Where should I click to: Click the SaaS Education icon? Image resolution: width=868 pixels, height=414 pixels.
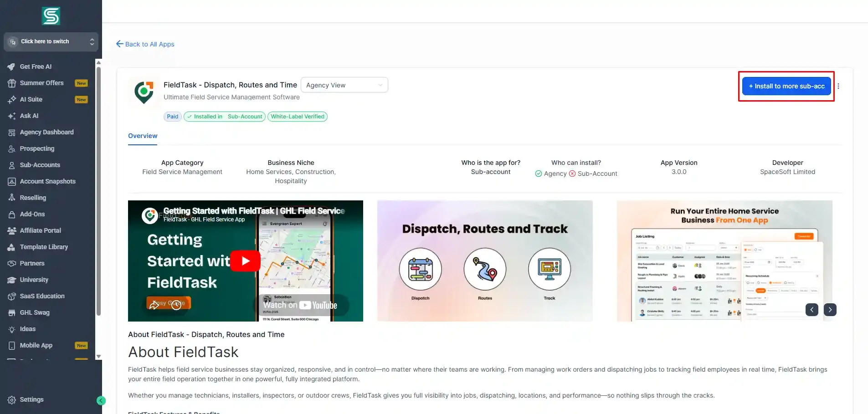tap(12, 296)
